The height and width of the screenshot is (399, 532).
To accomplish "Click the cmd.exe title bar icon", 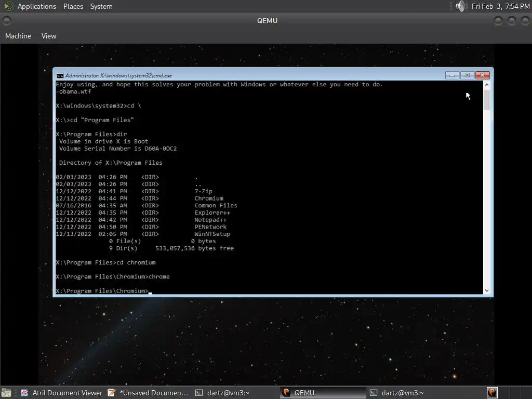I will 60,76.
